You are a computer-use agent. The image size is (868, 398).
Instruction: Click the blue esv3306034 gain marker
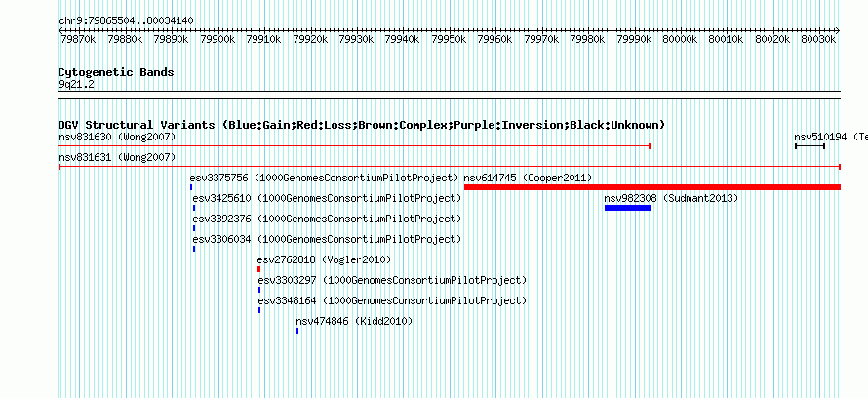click(x=194, y=249)
